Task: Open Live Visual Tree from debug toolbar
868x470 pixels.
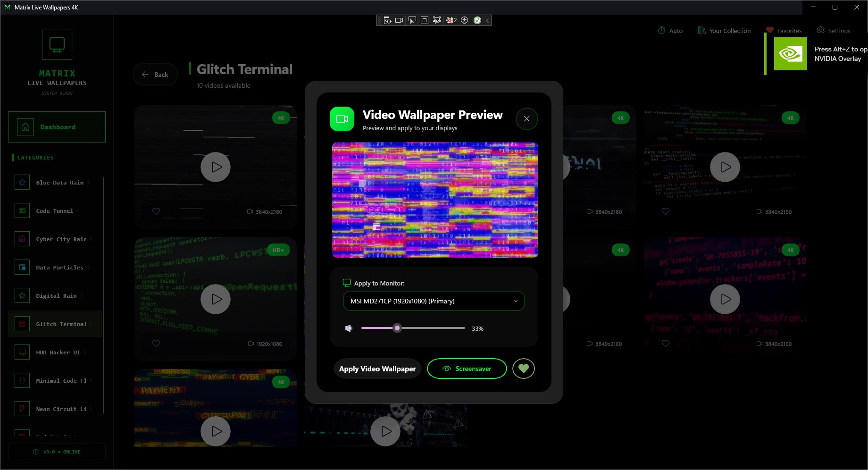Action: point(387,20)
